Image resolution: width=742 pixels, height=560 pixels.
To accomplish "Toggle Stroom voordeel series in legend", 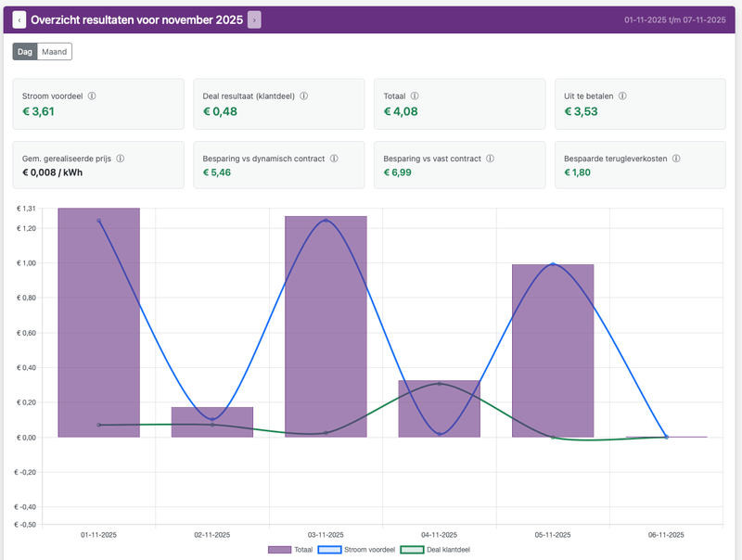I will coord(357,550).
